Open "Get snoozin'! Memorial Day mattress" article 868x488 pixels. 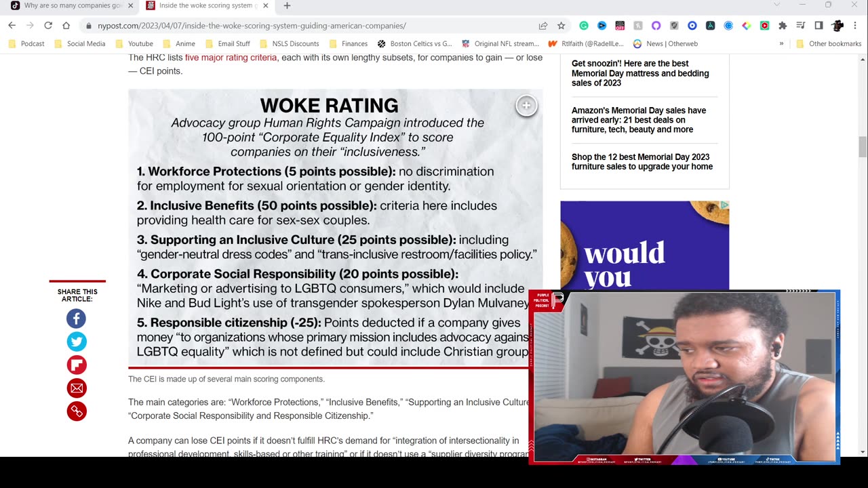click(x=640, y=73)
